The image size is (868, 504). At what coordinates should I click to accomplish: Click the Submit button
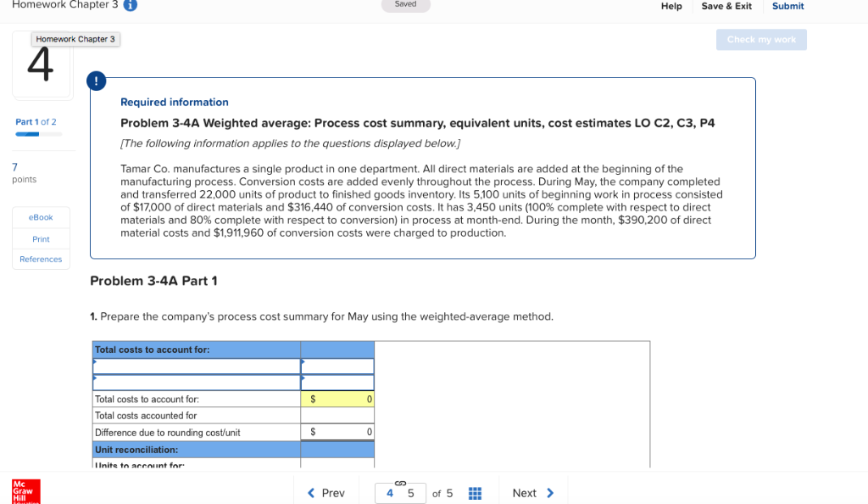[787, 6]
